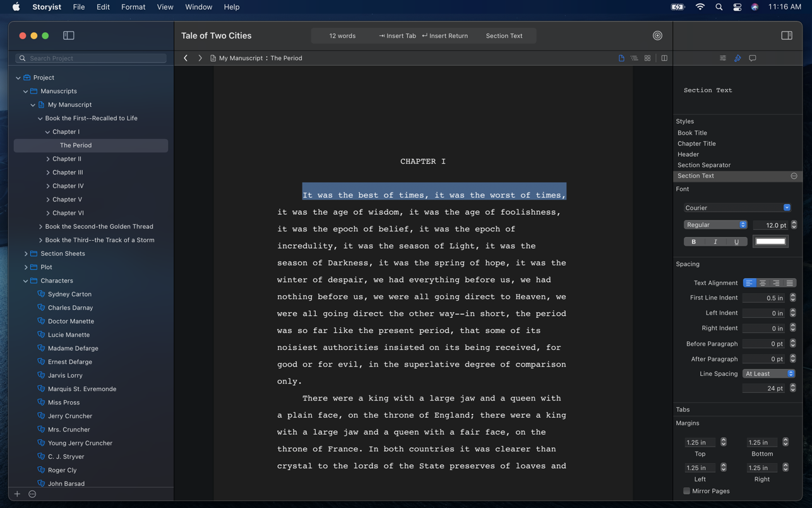The height and width of the screenshot is (508, 812).
Task: Open the comments inspector tab
Action: pyautogui.click(x=752, y=58)
